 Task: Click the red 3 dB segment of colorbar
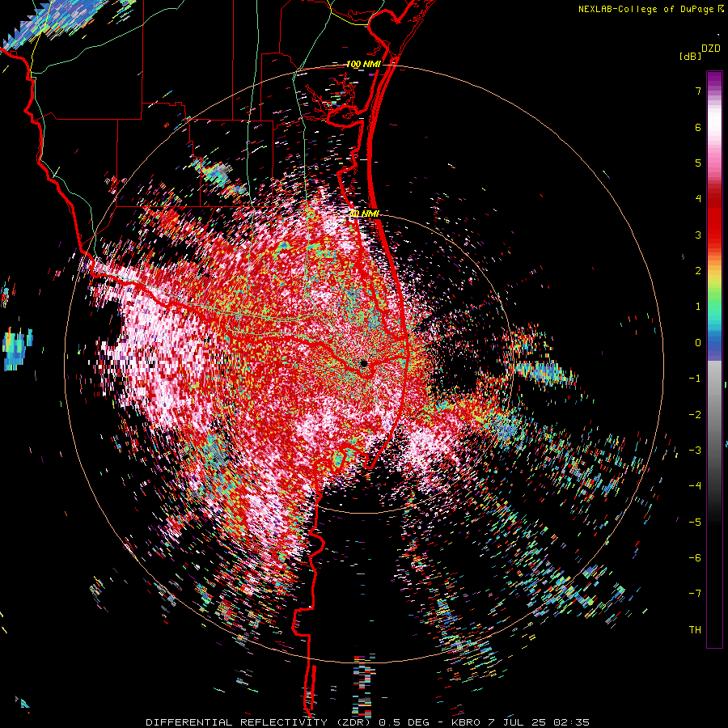714,235
